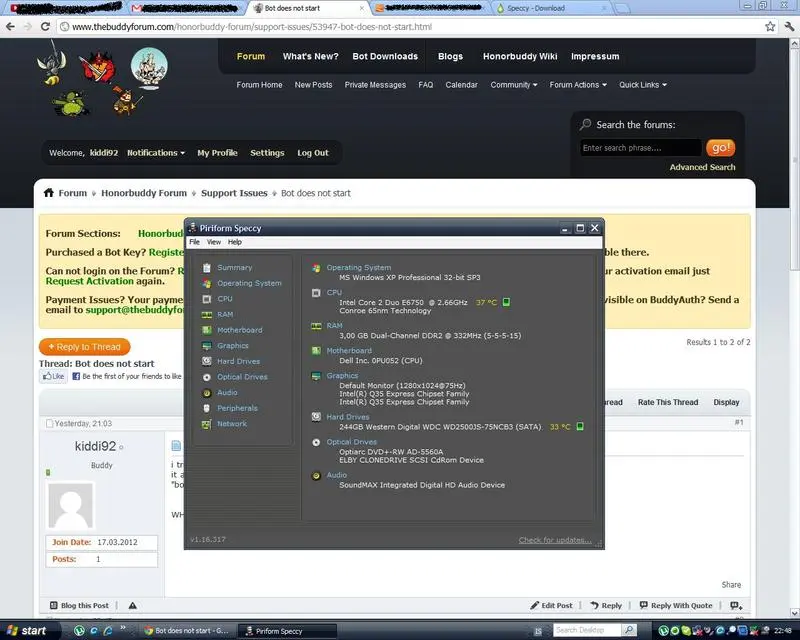This screenshot has width=800, height=640.
Task: Click What's New? nav tab
Action: 311,56
